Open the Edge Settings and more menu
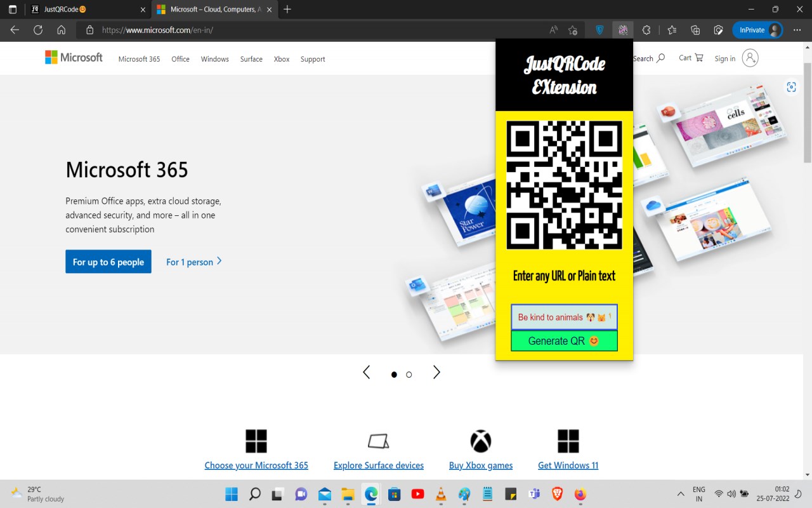This screenshot has width=812, height=508. (x=797, y=30)
